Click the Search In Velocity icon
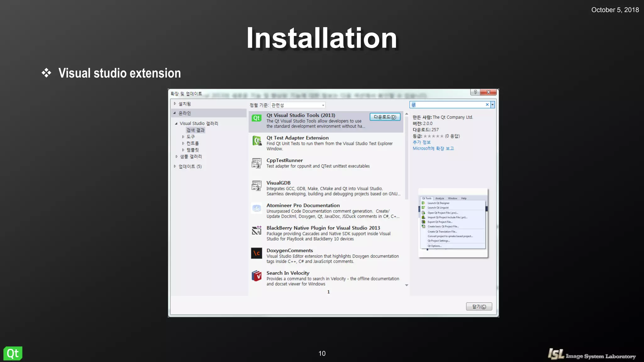 point(257,276)
